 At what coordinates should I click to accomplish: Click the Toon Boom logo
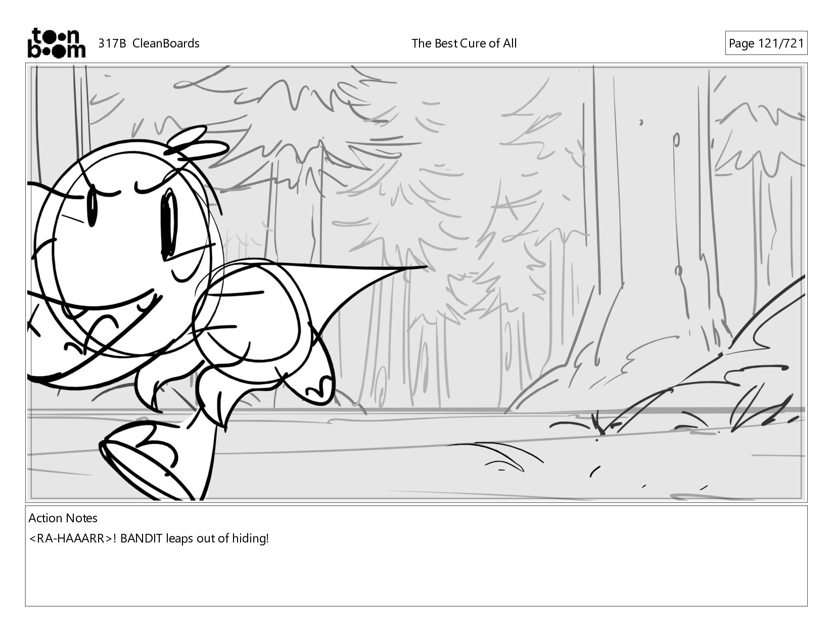point(56,43)
